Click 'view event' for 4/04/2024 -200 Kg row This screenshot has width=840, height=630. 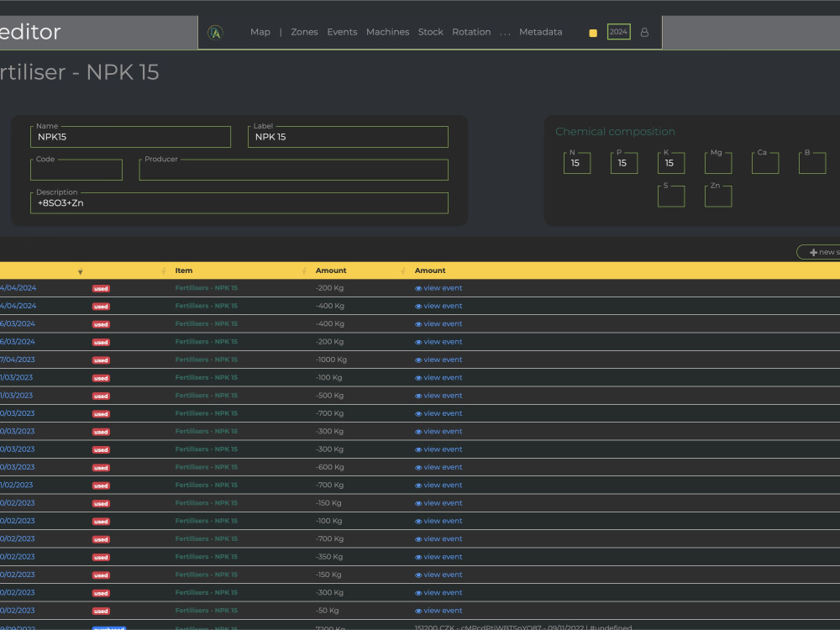438,288
